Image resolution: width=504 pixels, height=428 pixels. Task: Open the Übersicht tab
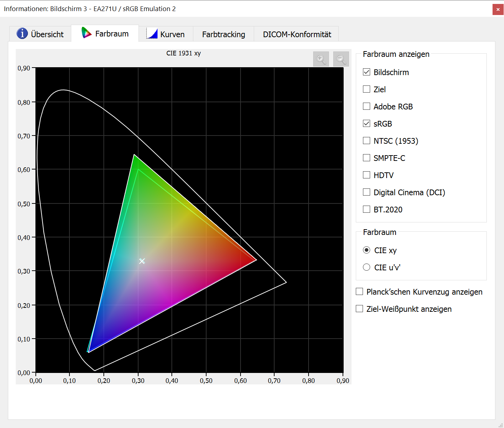pos(40,34)
